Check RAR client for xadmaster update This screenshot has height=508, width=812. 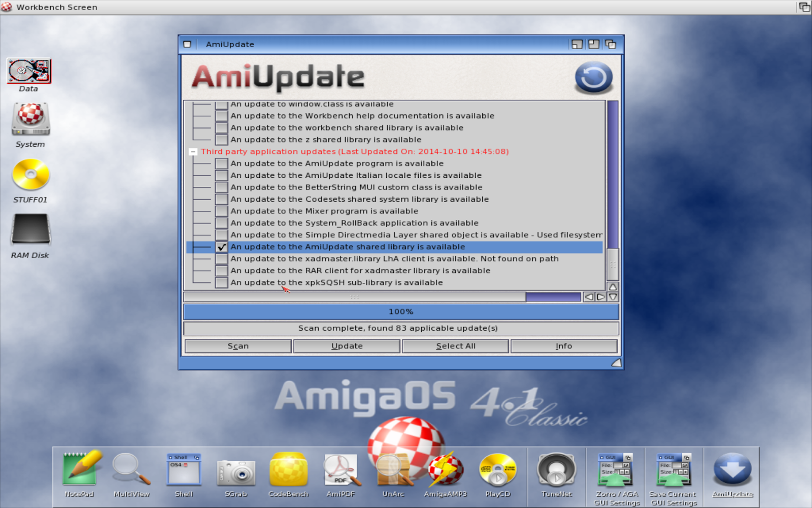click(x=221, y=271)
